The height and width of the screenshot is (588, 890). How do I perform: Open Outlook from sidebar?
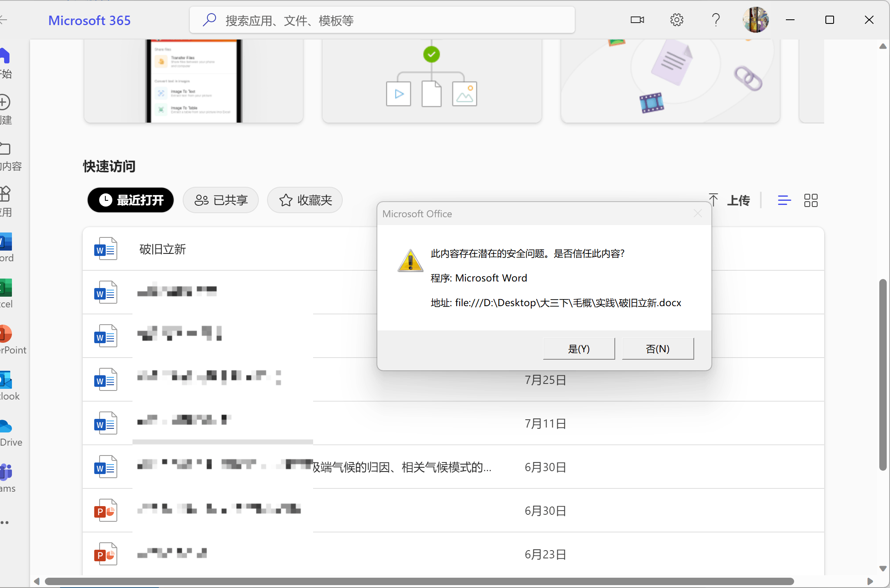[7, 381]
